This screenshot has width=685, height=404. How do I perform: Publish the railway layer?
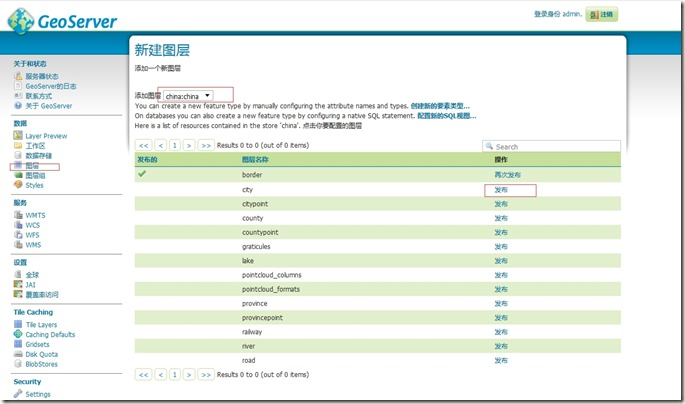[501, 332]
